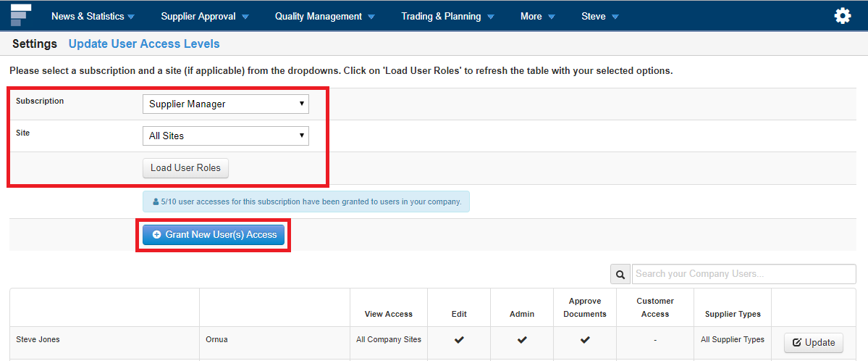
Task: Expand the News & Statistics menu
Action: [93, 16]
